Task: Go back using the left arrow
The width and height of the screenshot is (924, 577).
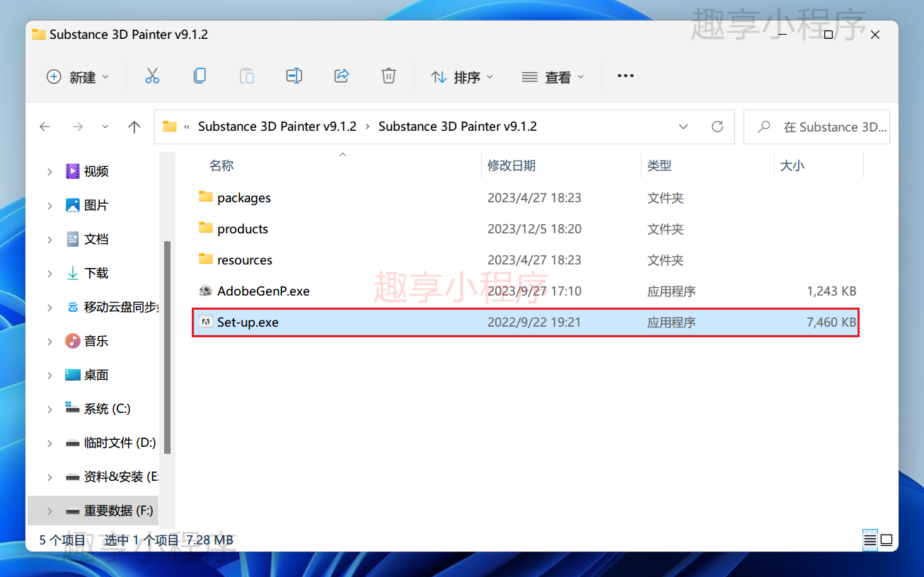Action: point(45,127)
